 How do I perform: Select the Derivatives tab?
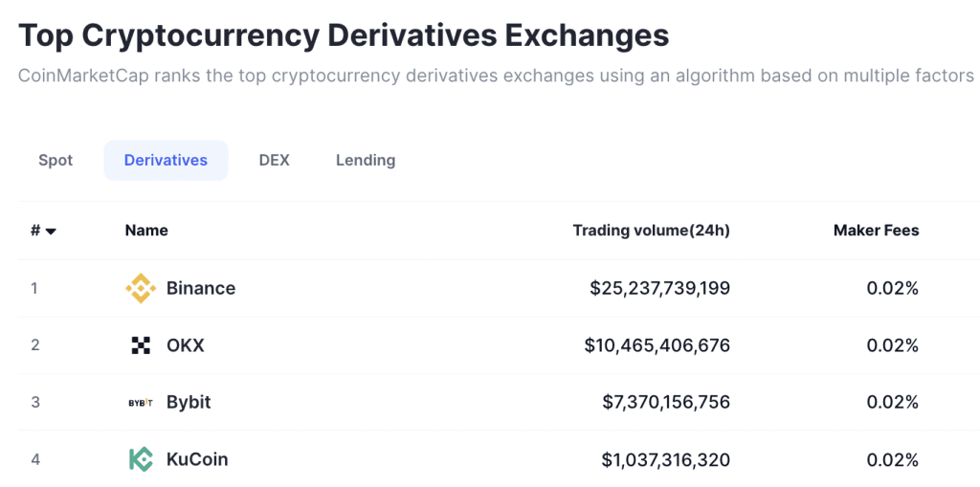[x=166, y=160]
